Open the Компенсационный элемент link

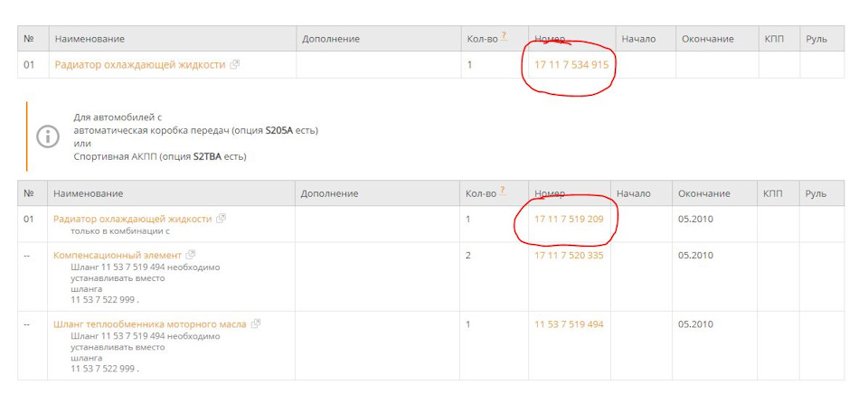click(118, 255)
